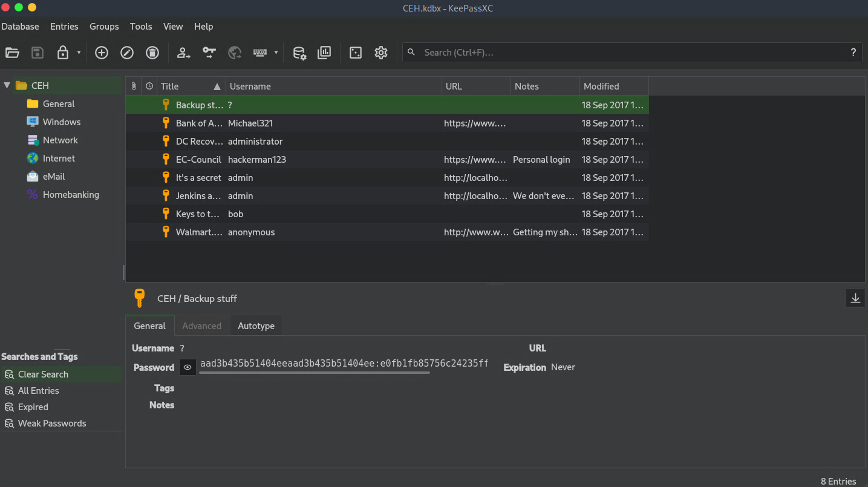This screenshot has height=487, width=868.
Task: Select the Jenkins admin entry
Action: pos(387,195)
